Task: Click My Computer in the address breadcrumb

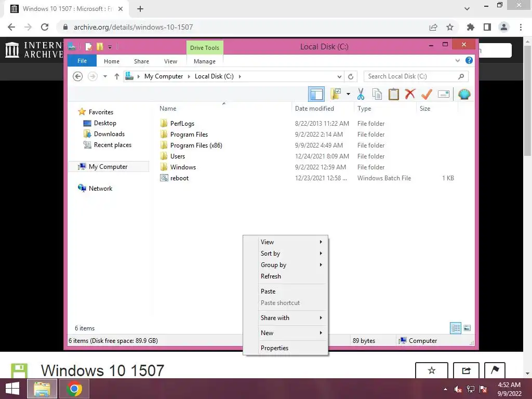Action: 164,76
